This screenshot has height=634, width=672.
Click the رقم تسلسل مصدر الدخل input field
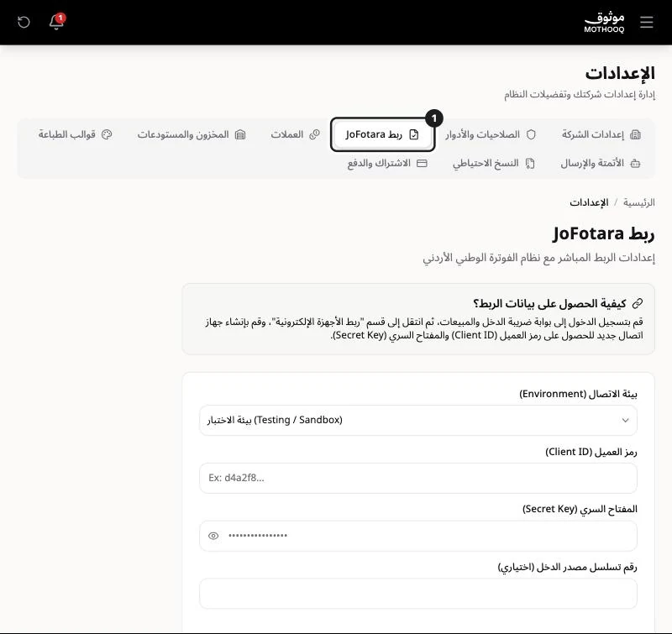(x=418, y=594)
